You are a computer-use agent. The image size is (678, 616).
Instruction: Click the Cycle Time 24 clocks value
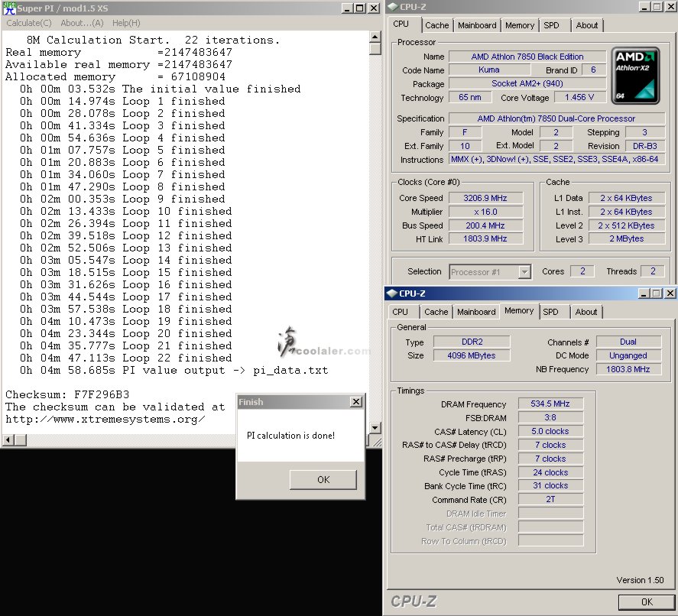pos(550,472)
